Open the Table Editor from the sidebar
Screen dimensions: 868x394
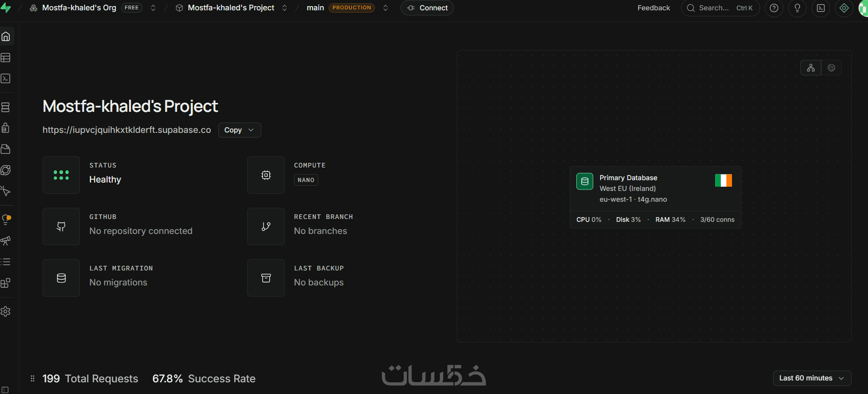[6, 58]
